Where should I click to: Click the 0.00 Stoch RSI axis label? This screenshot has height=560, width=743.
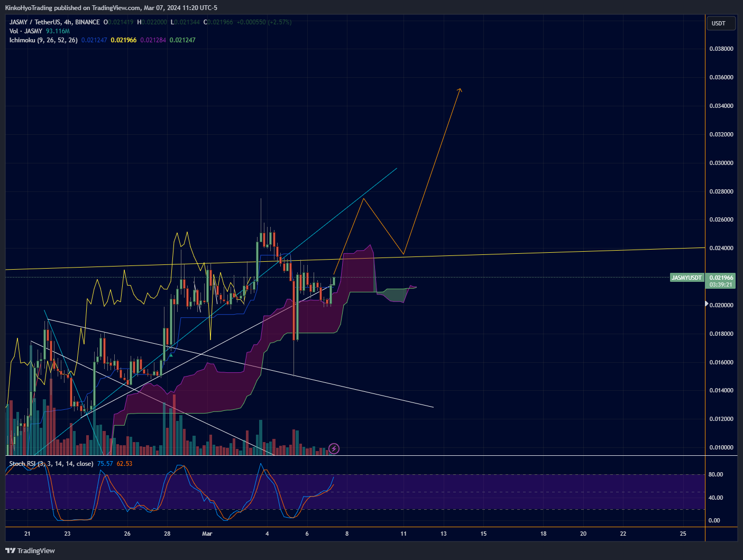click(714, 520)
